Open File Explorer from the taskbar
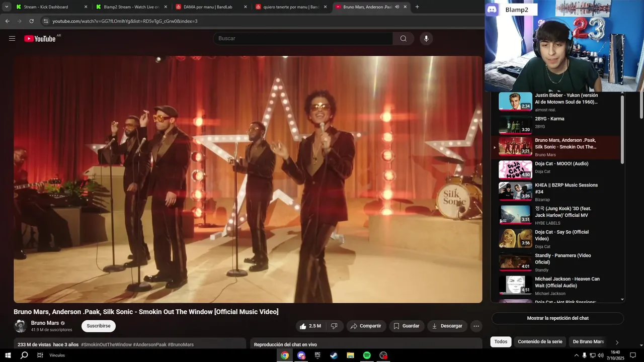 click(x=350, y=355)
